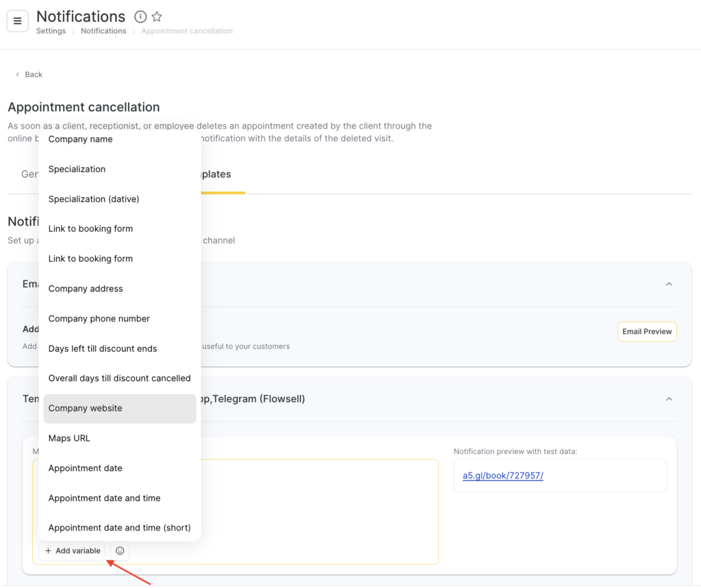Navigate to Settings in breadcrumb
This screenshot has height=588, width=701.
point(51,31)
